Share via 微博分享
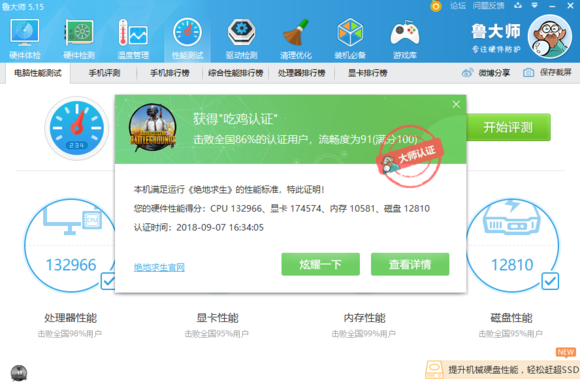Image resolution: width=580 pixels, height=386 pixels. click(486, 73)
